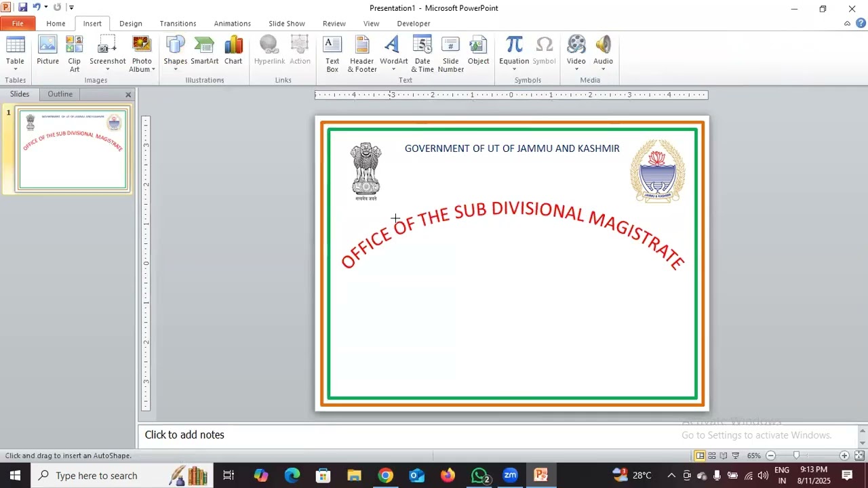Select the Jammu and Kashmir emblem image
The height and width of the screenshot is (488, 868).
pos(657,171)
